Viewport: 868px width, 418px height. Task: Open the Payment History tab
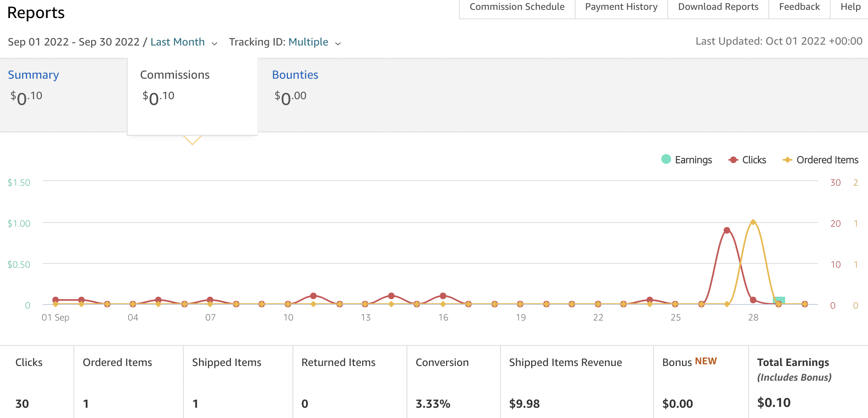(x=621, y=7)
